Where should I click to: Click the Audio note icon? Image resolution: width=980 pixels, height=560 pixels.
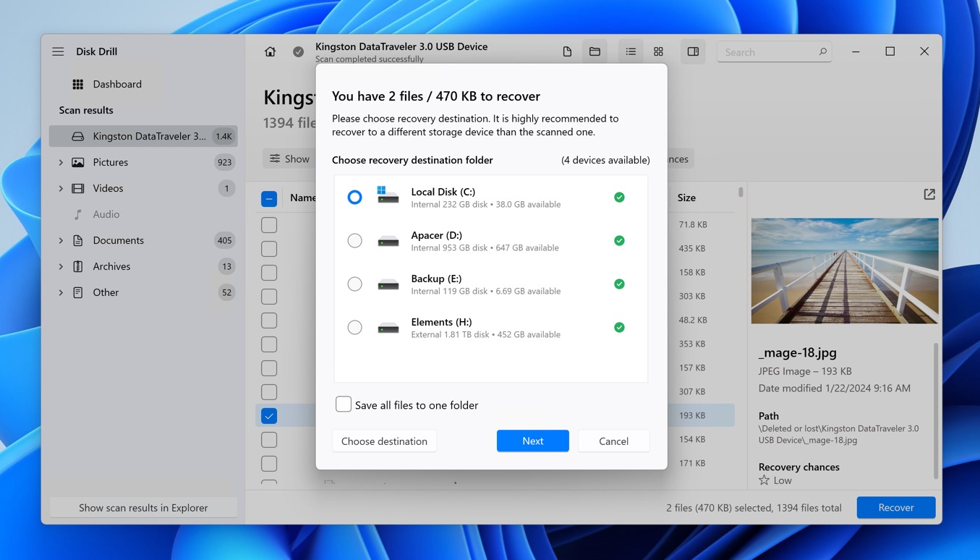point(78,214)
